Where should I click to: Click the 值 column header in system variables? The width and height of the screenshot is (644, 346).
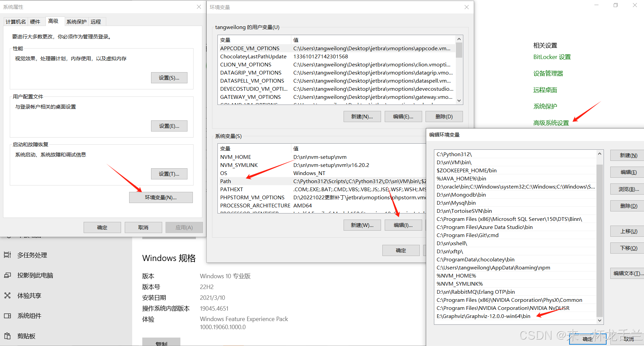coord(359,148)
